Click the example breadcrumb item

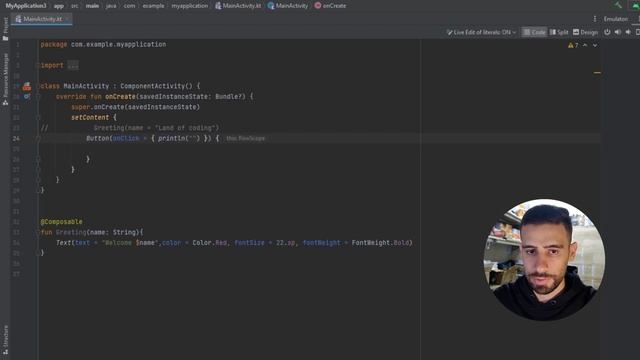point(153,6)
